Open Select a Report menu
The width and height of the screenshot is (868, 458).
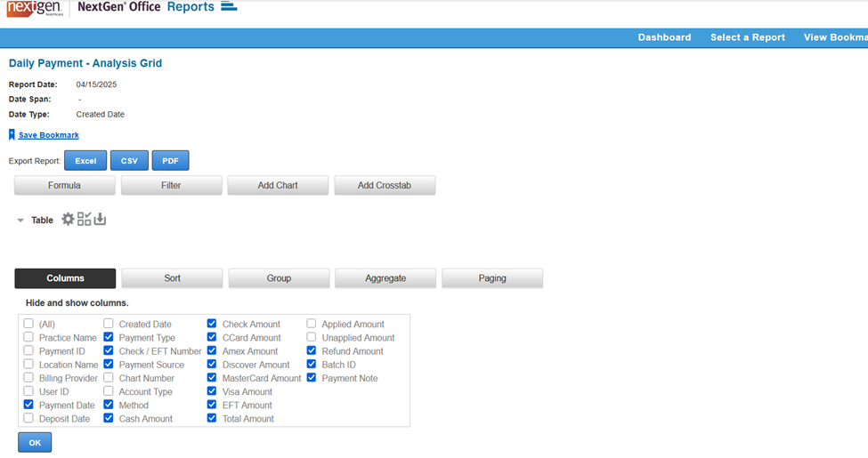(747, 37)
